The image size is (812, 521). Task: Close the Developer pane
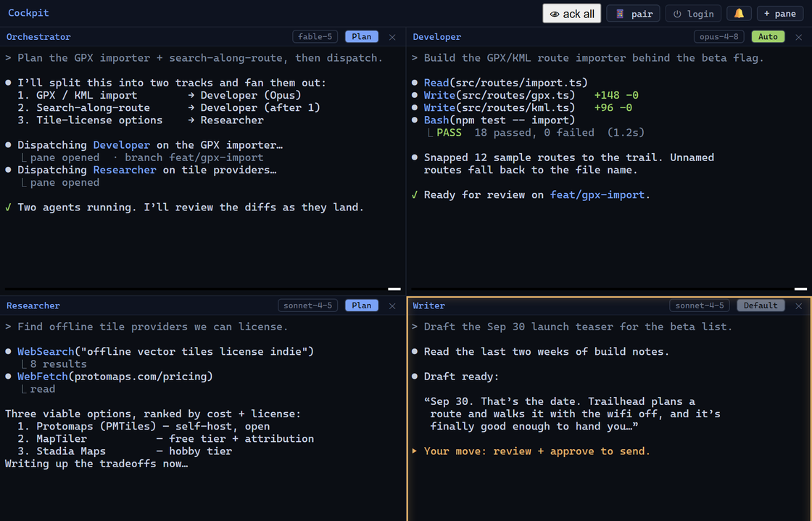coord(798,37)
